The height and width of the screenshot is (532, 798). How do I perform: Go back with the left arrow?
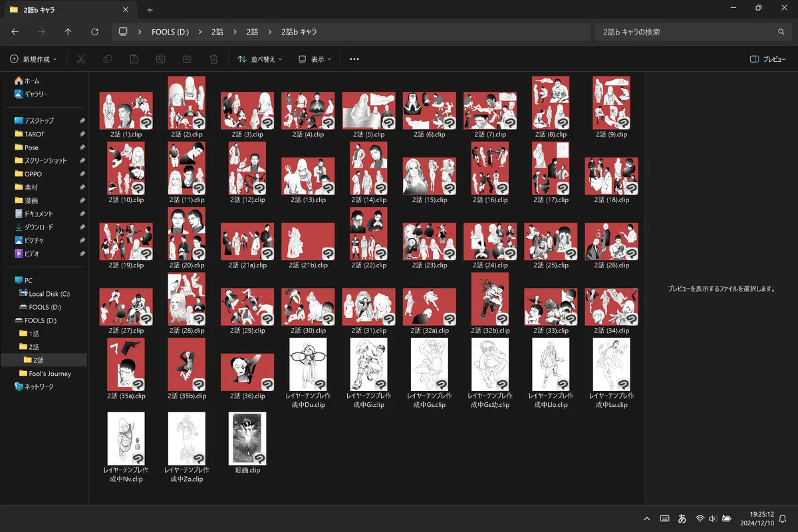[15, 32]
